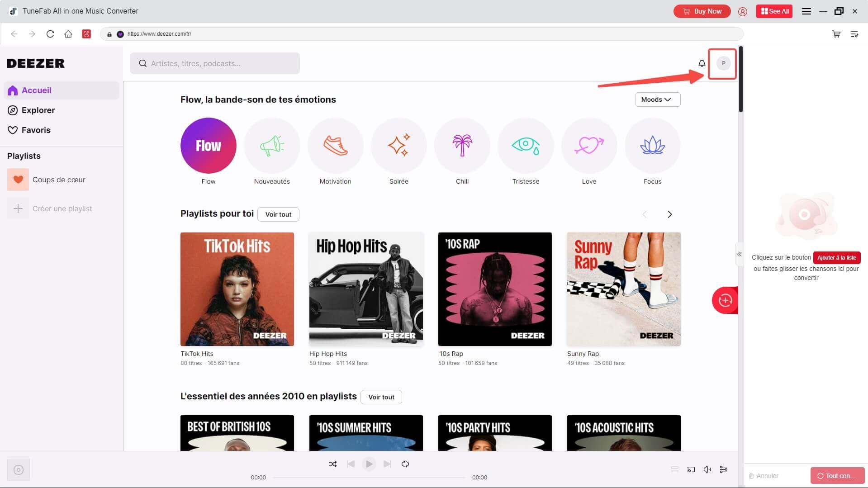Image resolution: width=868 pixels, height=488 pixels.
Task: Open the conversion queue list icon
Action: click(854, 34)
